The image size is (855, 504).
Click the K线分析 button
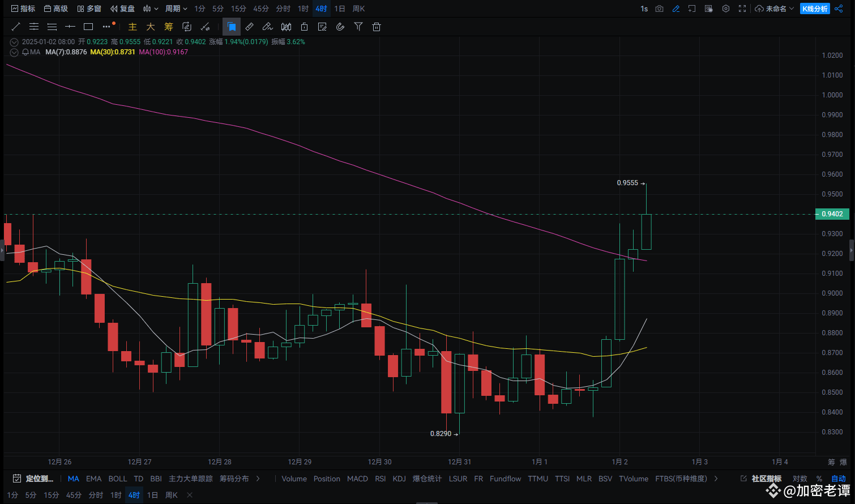[815, 8]
